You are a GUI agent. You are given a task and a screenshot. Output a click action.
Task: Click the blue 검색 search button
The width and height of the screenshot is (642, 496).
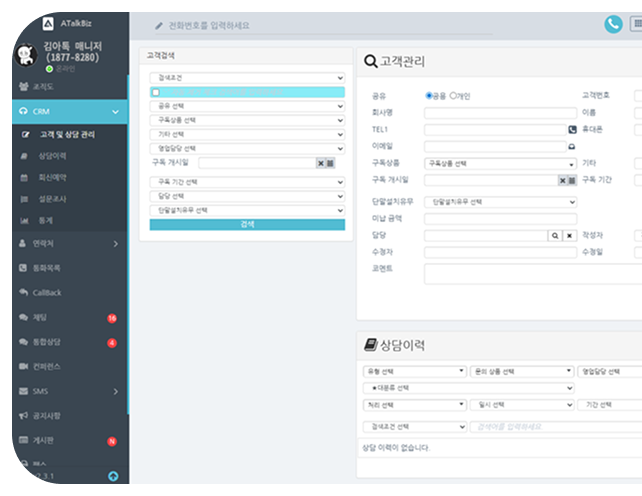click(x=247, y=224)
